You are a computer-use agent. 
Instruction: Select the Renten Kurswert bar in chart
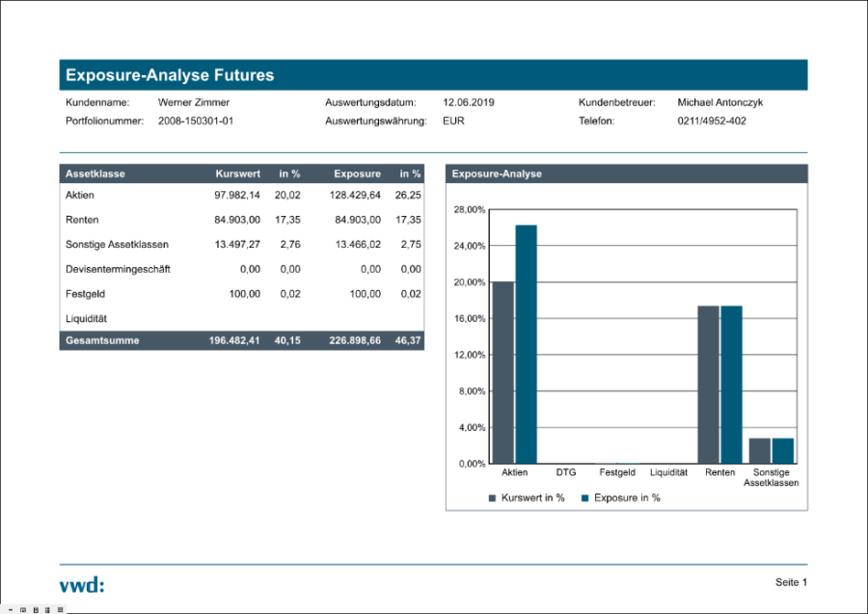coord(708,385)
